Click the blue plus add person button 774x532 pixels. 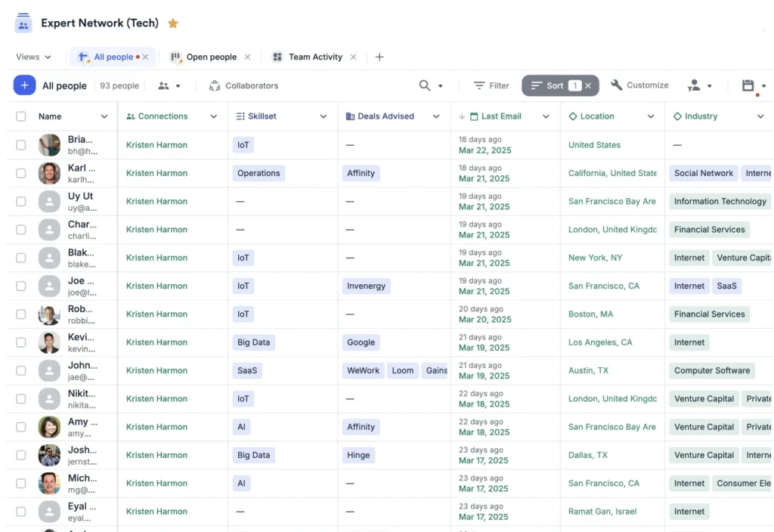tap(24, 85)
